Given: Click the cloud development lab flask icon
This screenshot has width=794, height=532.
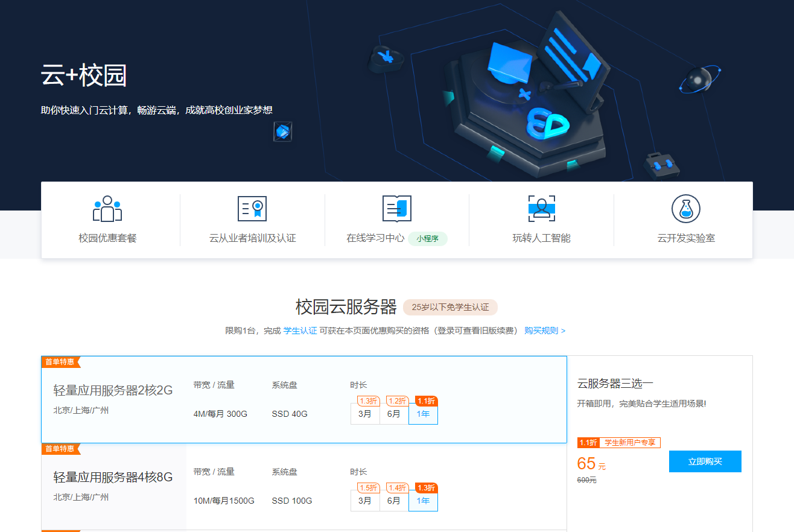Looking at the screenshot, I should click(x=686, y=209).
